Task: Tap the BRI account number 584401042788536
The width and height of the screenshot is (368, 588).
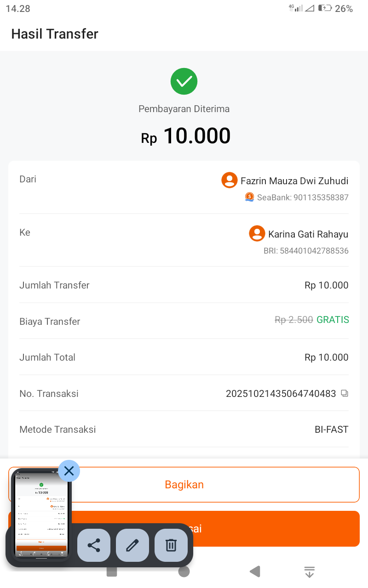Action: pos(306,251)
